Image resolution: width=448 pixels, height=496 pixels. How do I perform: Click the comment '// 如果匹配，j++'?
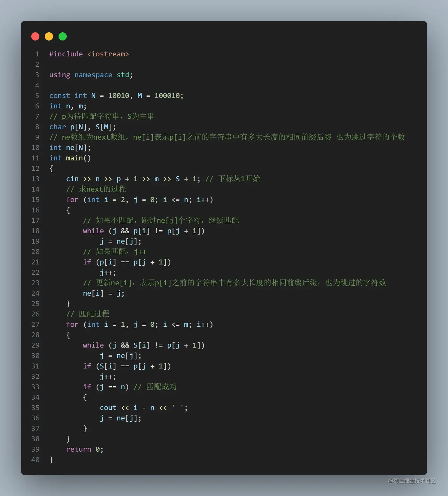115,252
